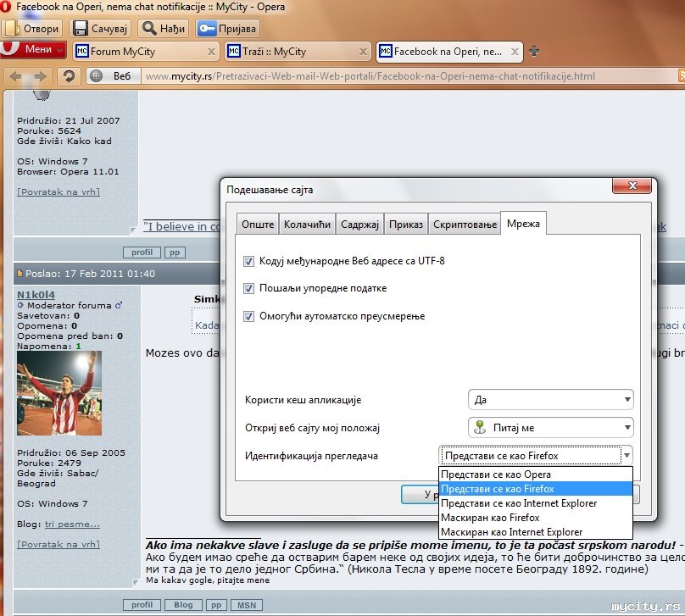
Task: Click upper Povratak na vrh link
Action: (58, 191)
